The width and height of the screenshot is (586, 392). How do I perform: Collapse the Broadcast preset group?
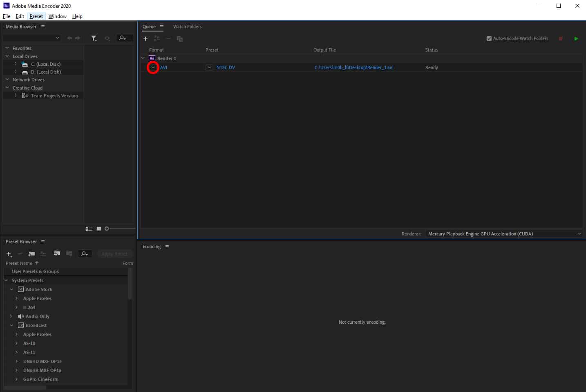[11, 325]
